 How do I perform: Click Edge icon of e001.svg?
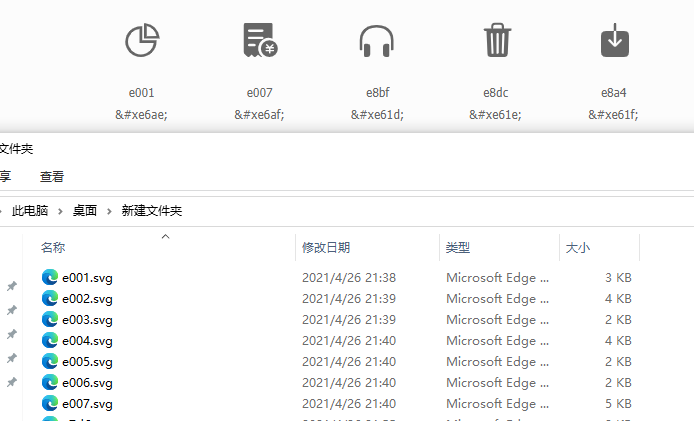click(x=50, y=278)
